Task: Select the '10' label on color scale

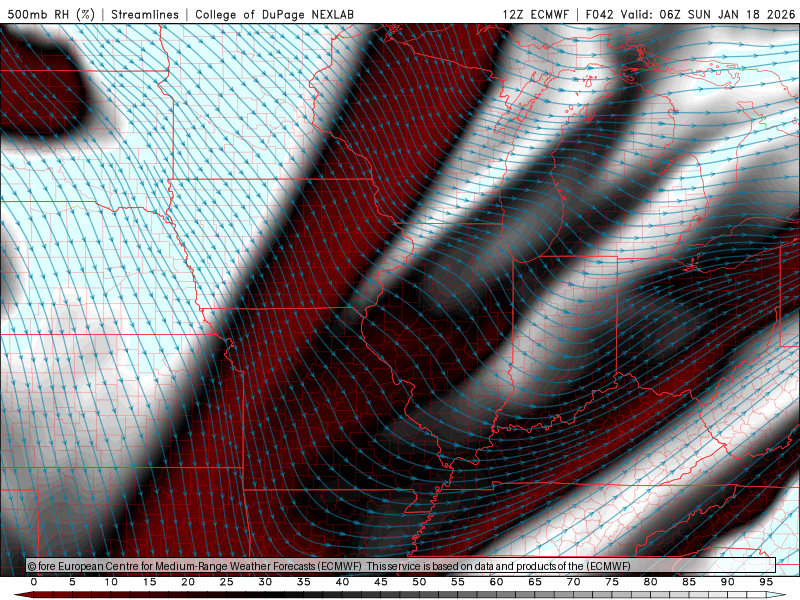Action: click(111, 582)
